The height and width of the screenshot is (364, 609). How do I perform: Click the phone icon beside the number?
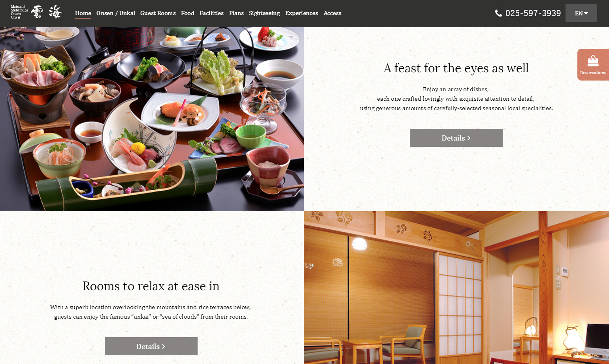(x=499, y=13)
